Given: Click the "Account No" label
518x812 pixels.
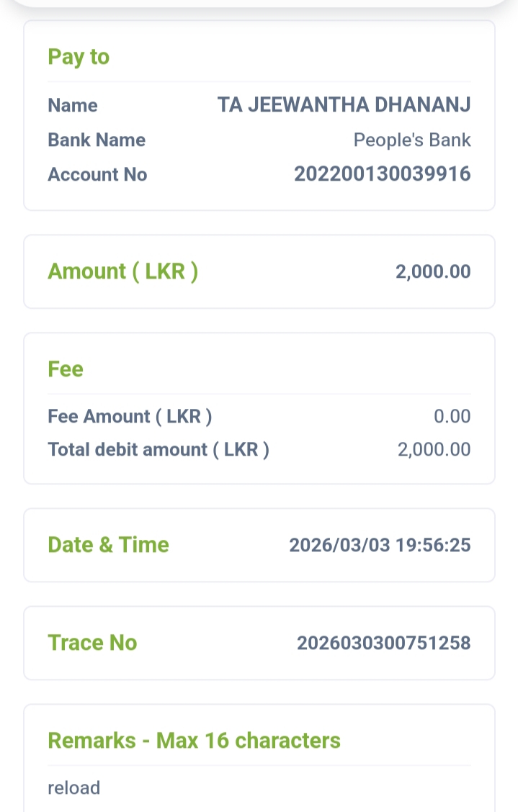Looking at the screenshot, I should (x=97, y=174).
